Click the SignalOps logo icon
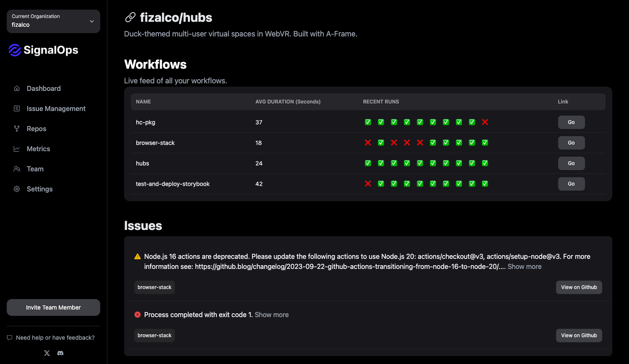629x364 pixels. tap(15, 50)
